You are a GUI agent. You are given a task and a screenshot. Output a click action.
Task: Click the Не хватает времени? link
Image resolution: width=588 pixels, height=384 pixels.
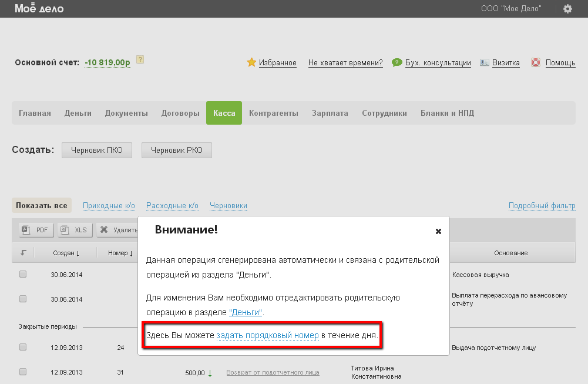345,63
